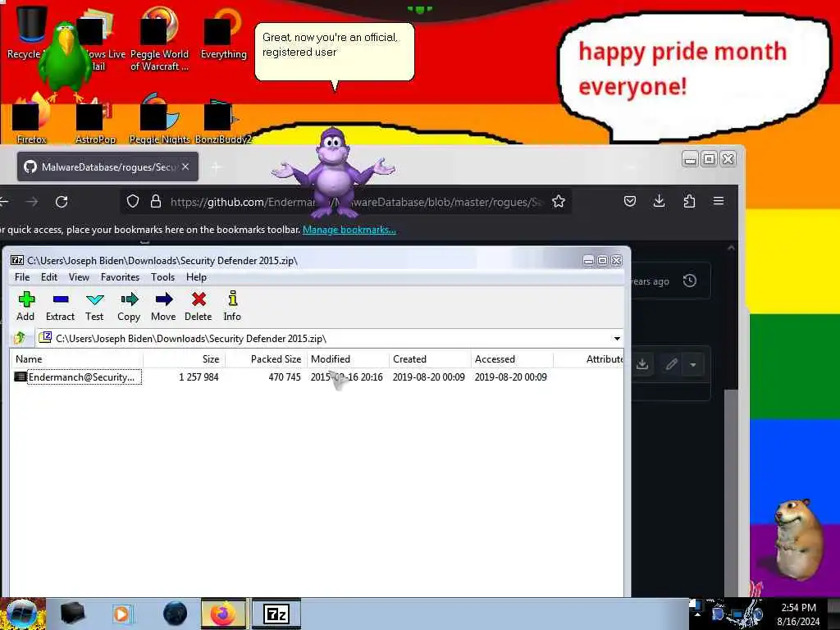Open the Favorites menu
The image size is (840, 630).
(x=120, y=277)
